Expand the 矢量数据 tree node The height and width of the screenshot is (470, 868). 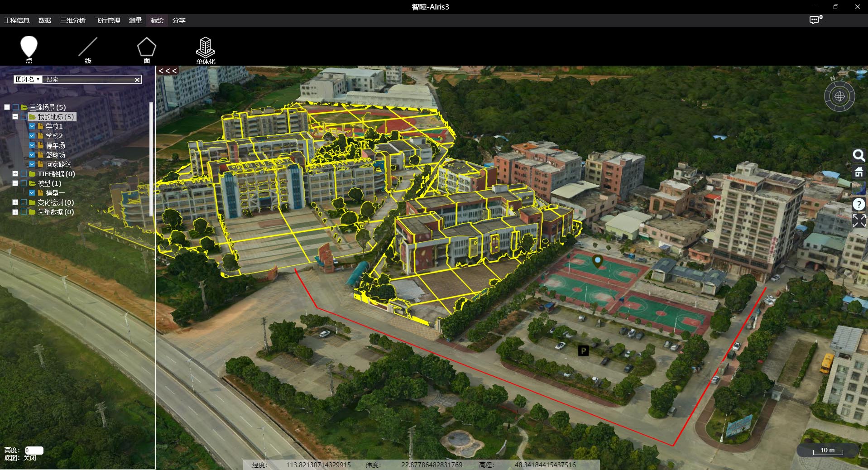[x=15, y=212]
